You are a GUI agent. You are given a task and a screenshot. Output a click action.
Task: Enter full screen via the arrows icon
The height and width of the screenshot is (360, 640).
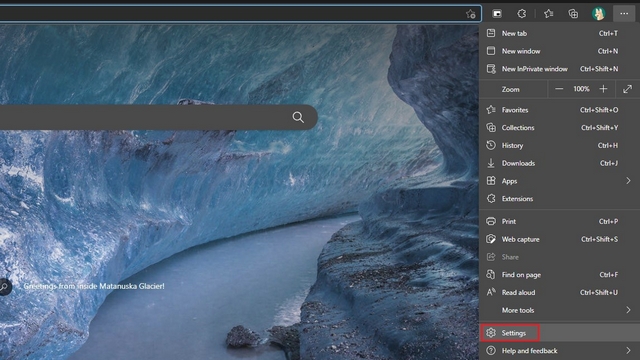click(x=627, y=89)
